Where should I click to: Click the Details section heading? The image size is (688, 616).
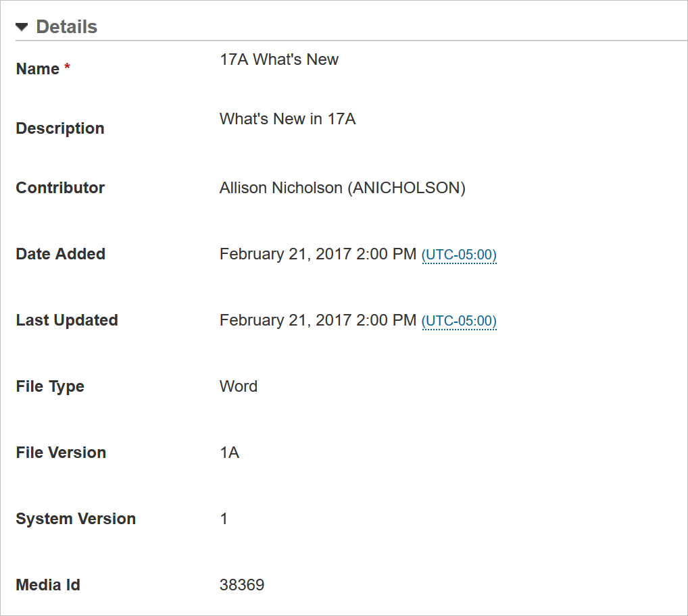point(66,27)
